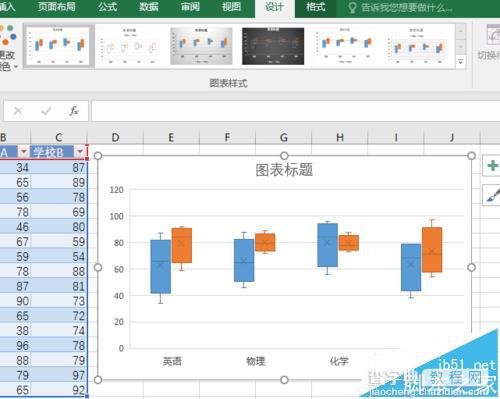This screenshot has height=399, width=500.
Task: Click the chart elements plus button
Action: point(492,165)
